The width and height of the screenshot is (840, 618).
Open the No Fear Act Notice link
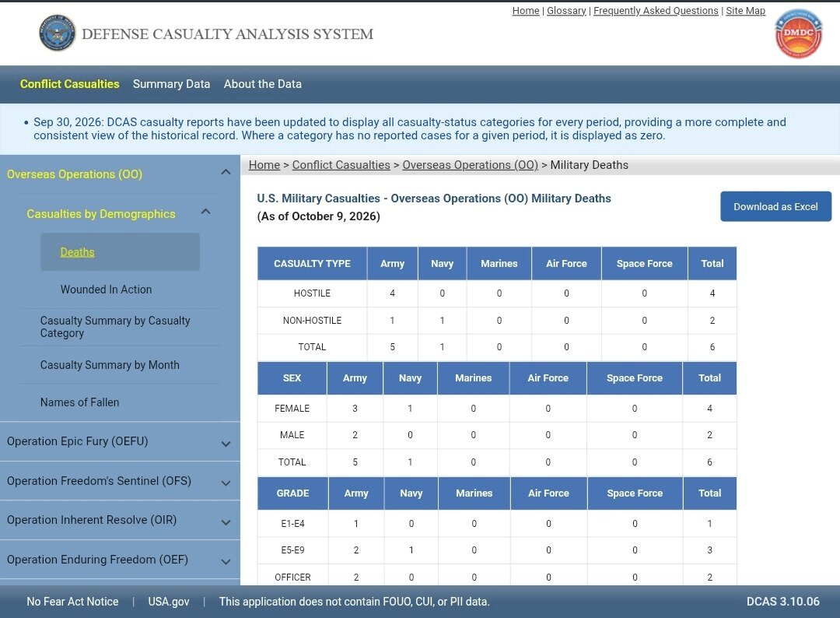(73, 602)
